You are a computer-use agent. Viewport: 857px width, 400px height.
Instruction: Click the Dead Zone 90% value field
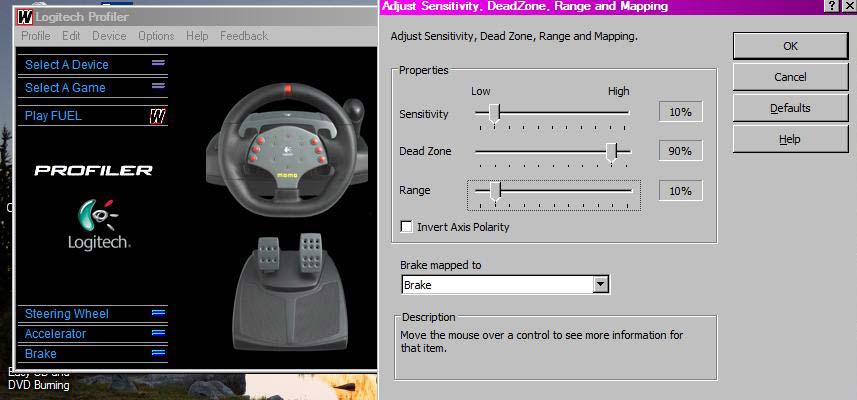point(680,151)
